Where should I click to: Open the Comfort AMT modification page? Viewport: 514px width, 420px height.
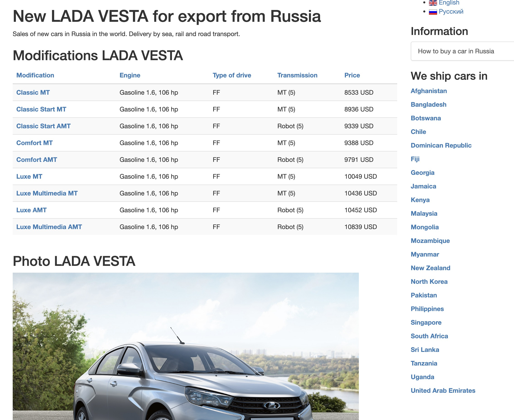coord(37,160)
